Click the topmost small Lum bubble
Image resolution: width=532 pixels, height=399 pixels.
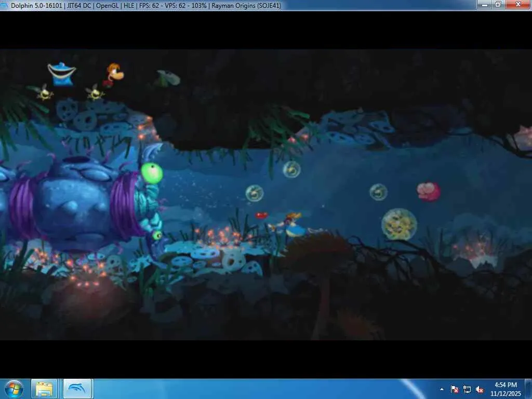(x=292, y=169)
